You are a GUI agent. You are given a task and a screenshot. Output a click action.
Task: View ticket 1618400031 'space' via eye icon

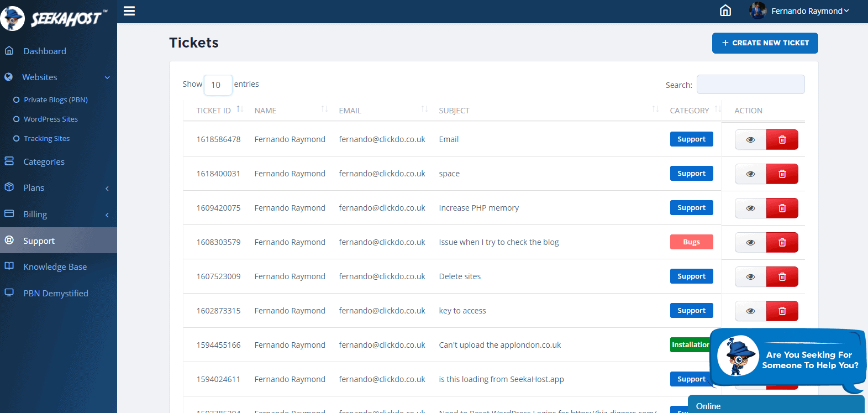pos(750,174)
